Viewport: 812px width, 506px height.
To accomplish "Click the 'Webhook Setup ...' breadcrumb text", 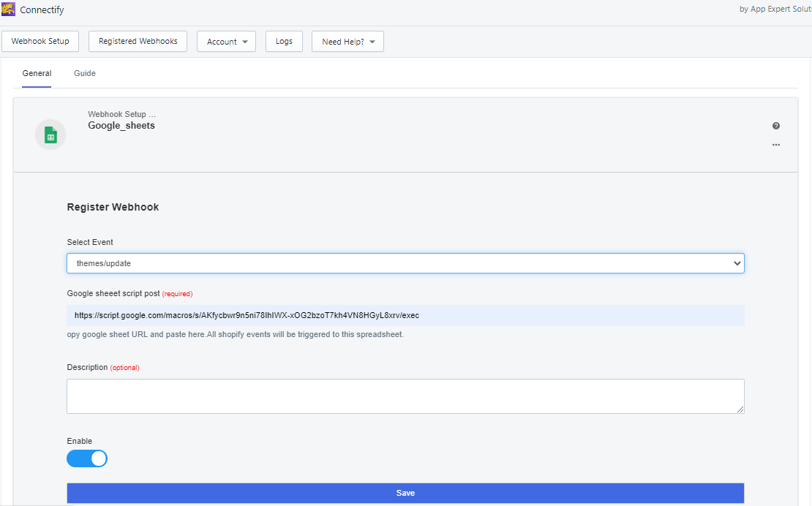I will coord(121,114).
